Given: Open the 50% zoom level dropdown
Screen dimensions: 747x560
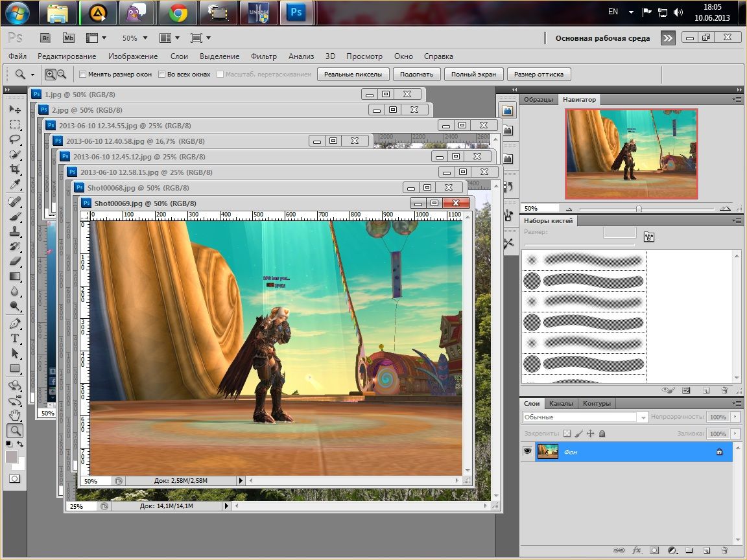Looking at the screenshot, I should pos(145,38).
